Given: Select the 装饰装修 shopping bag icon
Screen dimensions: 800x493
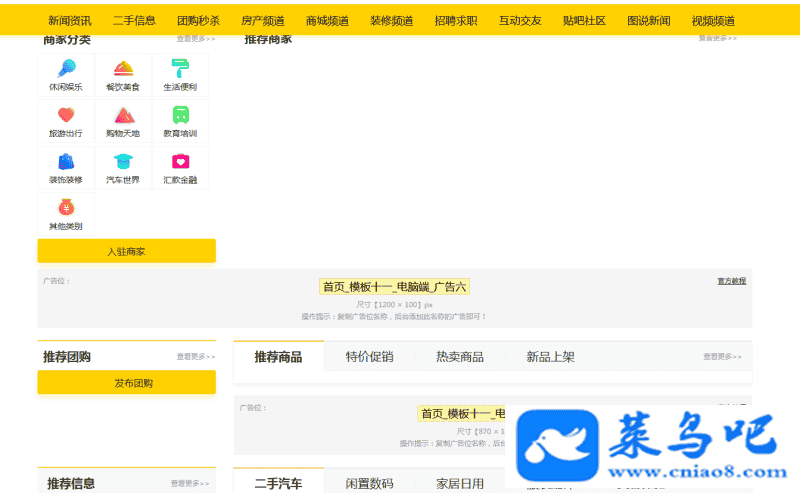Looking at the screenshot, I should [66, 161].
